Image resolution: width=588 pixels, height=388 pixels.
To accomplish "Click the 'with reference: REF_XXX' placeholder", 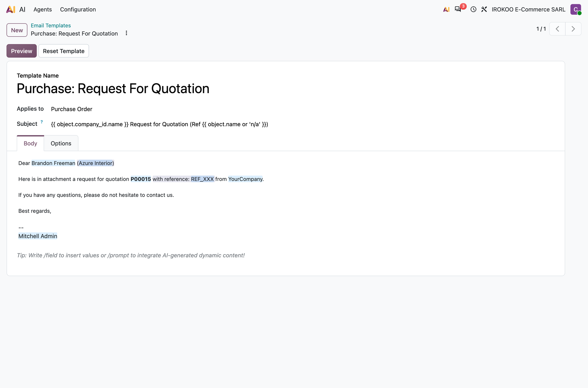I will click(183, 179).
